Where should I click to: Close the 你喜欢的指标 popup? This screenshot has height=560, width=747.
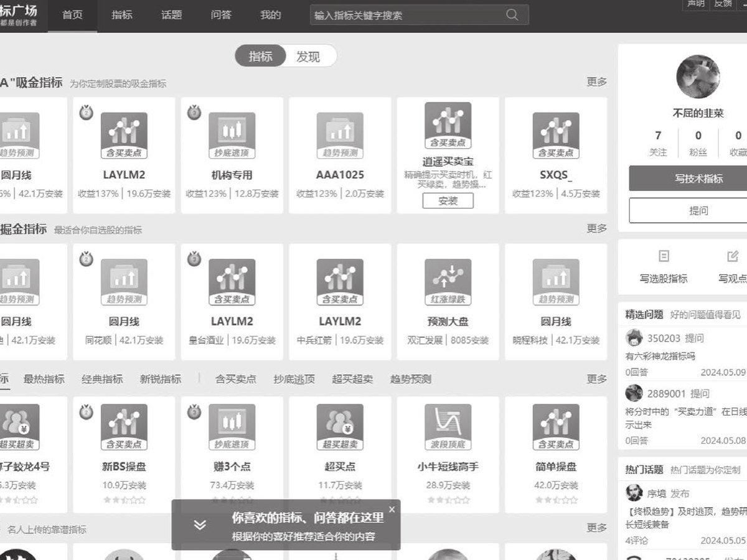coord(392,509)
